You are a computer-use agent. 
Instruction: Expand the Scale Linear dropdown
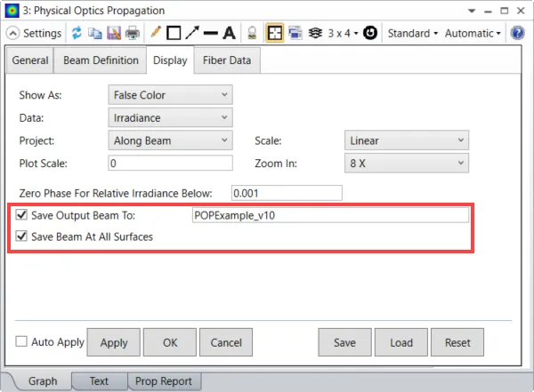407,140
